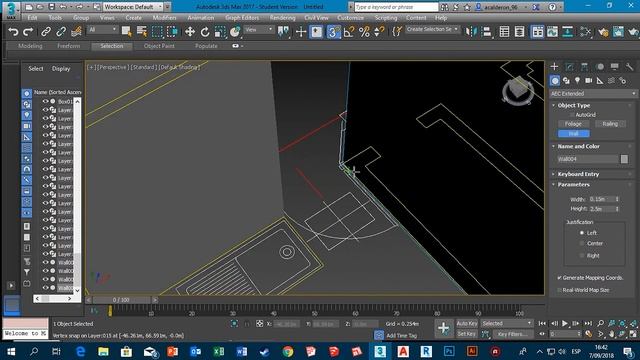Click the Add Time Tag label

coord(402,336)
